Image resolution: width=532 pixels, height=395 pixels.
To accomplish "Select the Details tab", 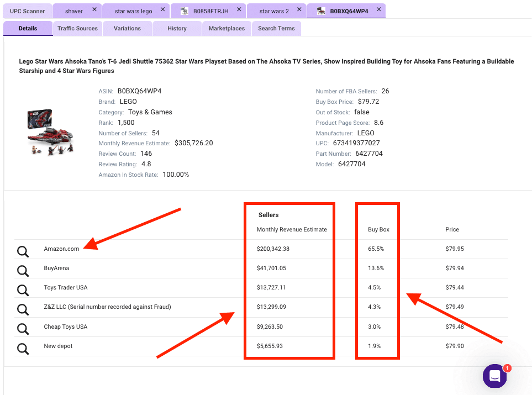I will [x=28, y=29].
